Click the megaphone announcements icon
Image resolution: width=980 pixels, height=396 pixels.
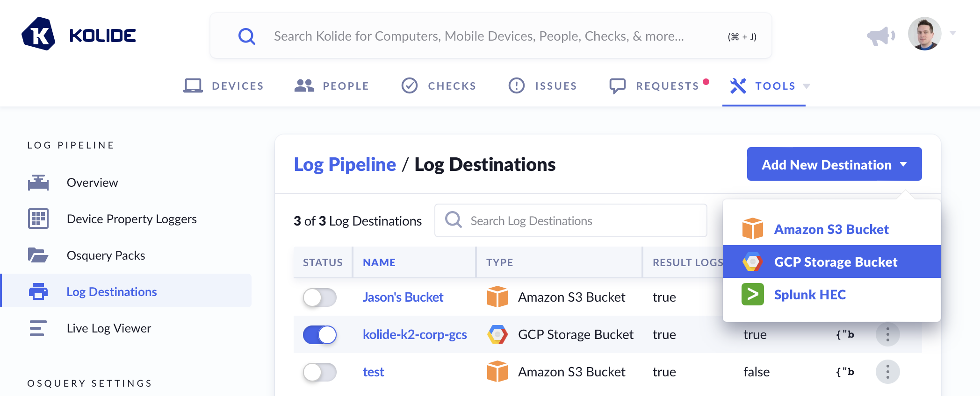[880, 35]
